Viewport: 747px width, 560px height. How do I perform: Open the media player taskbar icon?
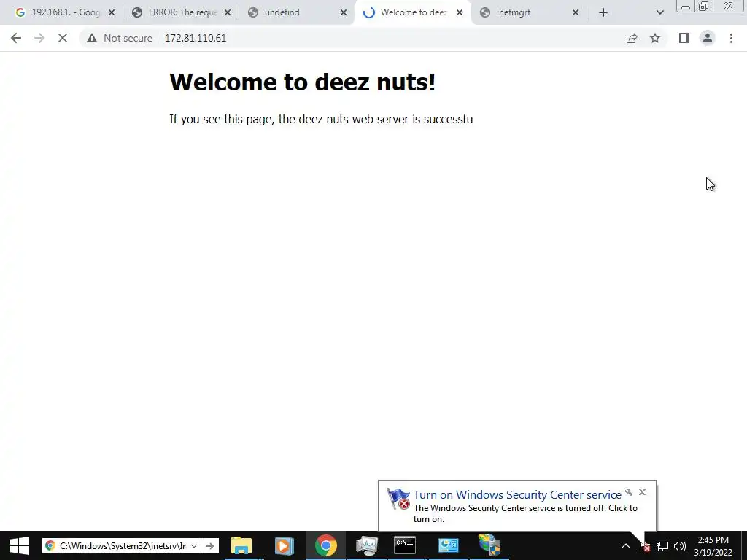point(285,545)
